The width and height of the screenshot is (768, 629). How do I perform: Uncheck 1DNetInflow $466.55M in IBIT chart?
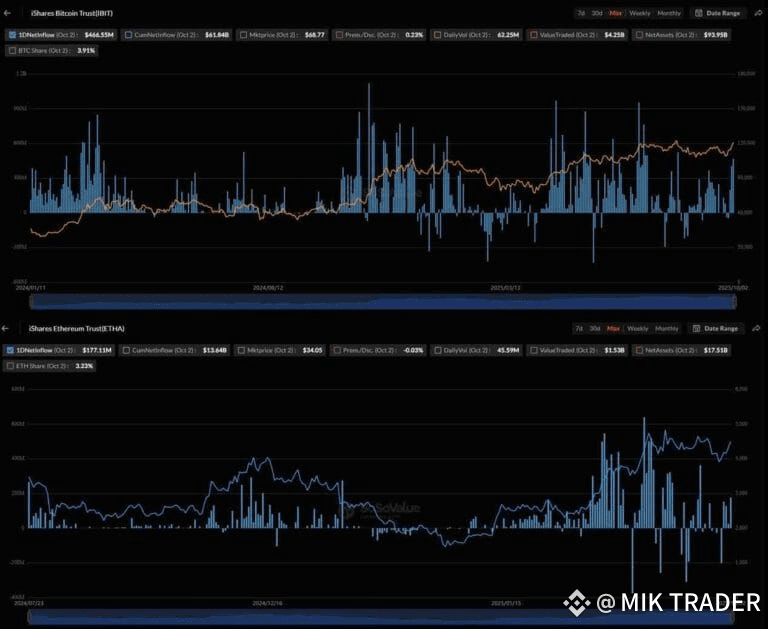(x=13, y=35)
